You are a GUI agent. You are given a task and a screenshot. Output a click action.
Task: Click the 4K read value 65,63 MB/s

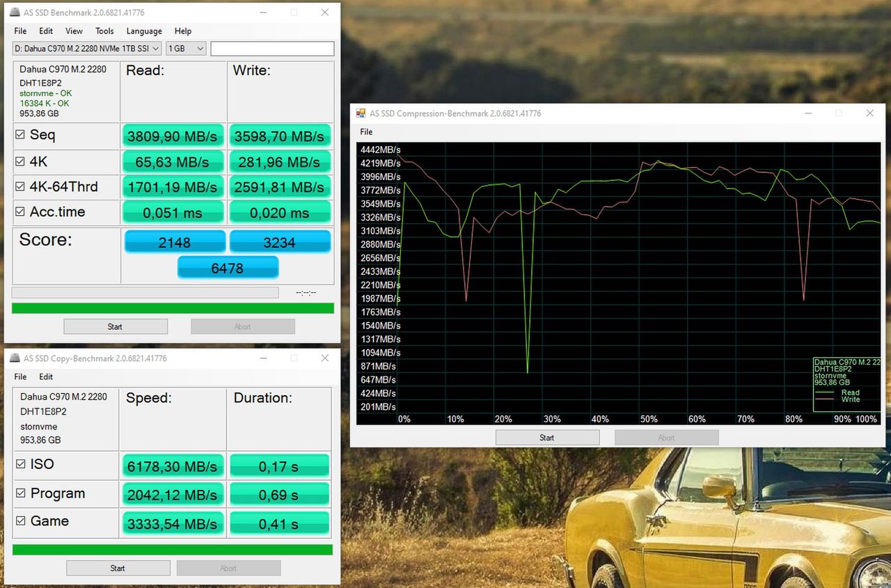coord(173,162)
